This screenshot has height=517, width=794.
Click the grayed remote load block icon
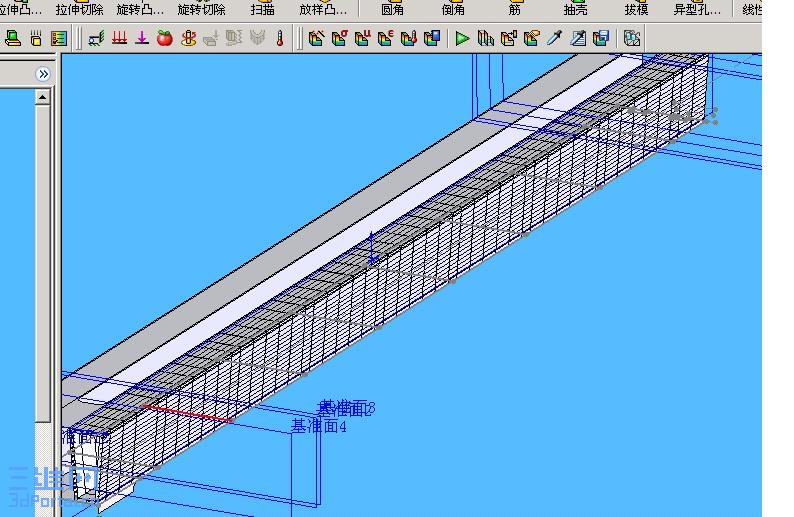click(x=211, y=38)
